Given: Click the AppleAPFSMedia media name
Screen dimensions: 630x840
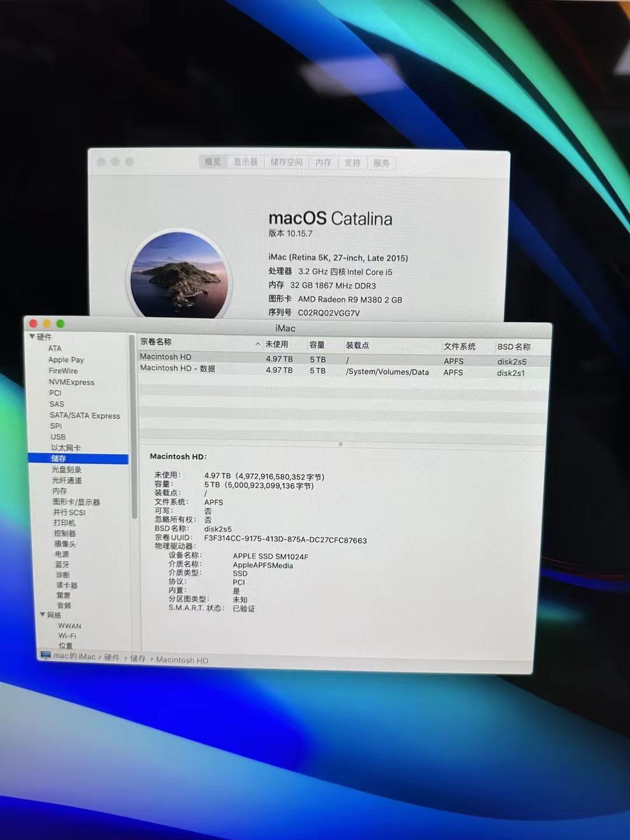Looking at the screenshot, I should (x=263, y=565).
